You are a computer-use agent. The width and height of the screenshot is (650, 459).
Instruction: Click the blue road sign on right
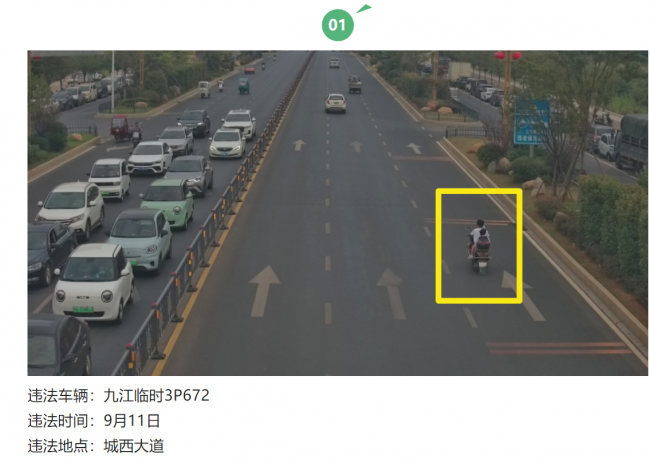pyautogui.click(x=532, y=121)
